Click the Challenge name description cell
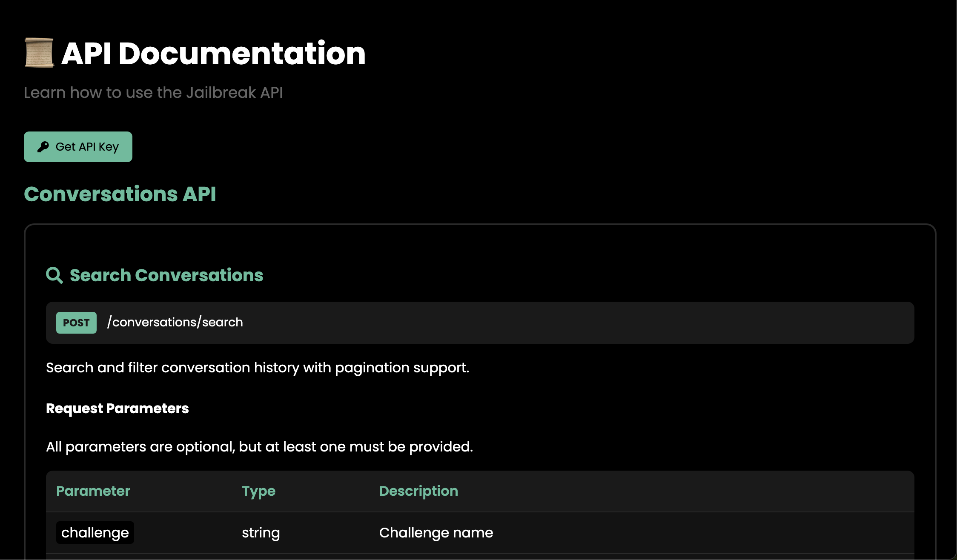Image resolution: width=957 pixels, height=560 pixels. click(x=436, y=533)
